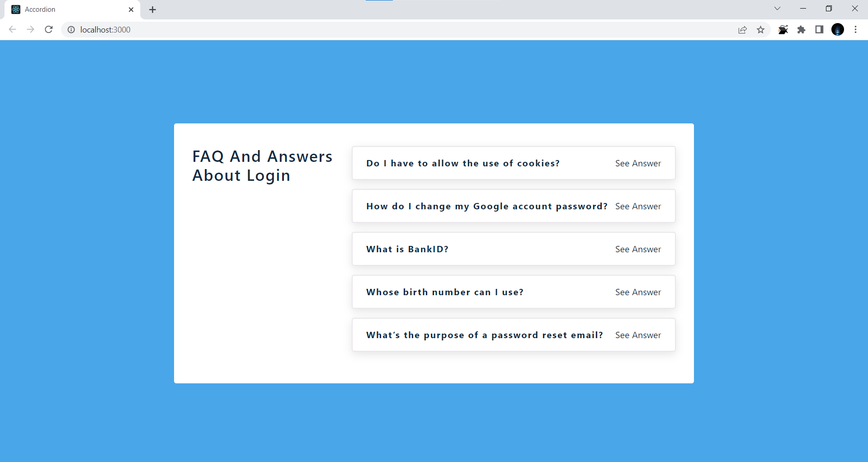Expand the answer for the cookies question
Viewport: 868px width, 462px height.
638,163
